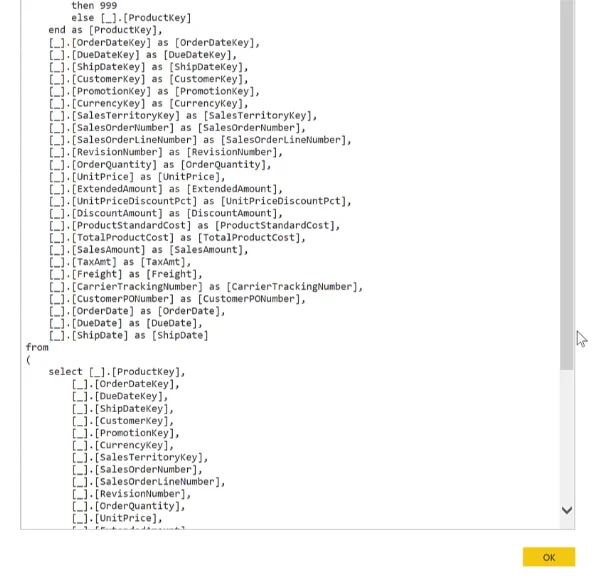Click the empty scrollbar track below thumb
The height and width of the screenshot is (583, 592).
click(567, 436)
